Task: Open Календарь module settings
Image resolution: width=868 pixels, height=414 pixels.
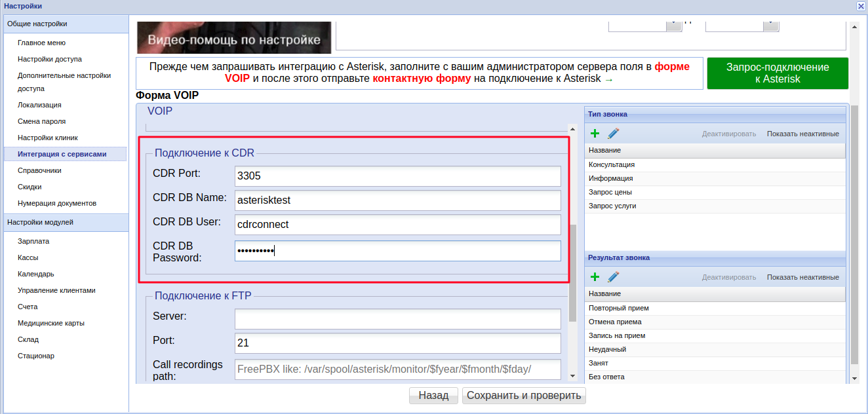Action: point(36,274)
